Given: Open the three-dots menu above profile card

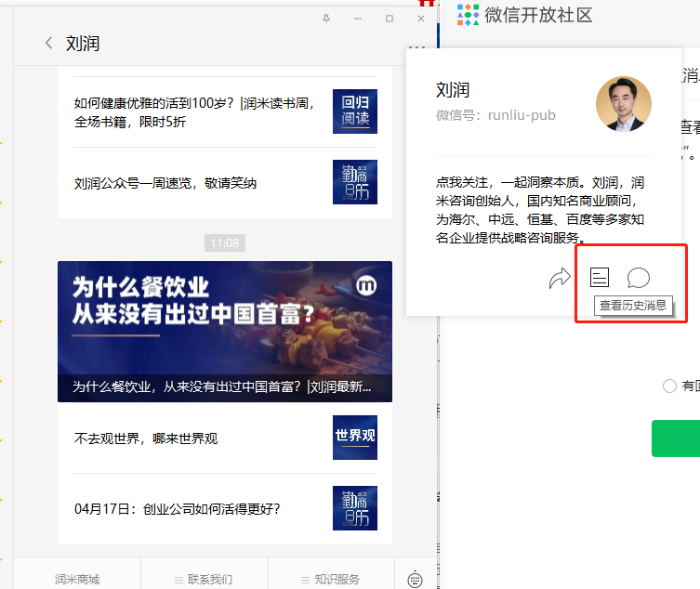Looking at the screenshot, I should coord(417,47).
